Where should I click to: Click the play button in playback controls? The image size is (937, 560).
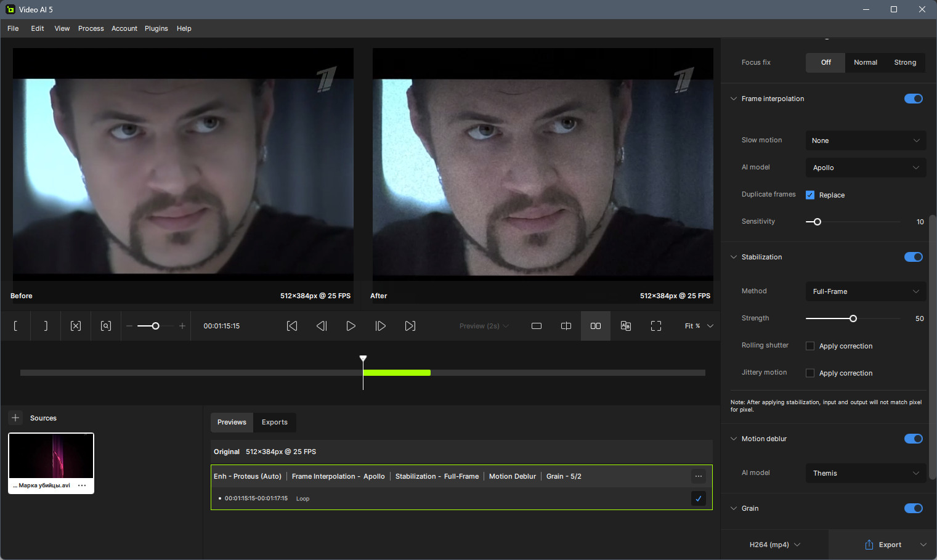tap(351, 326)
